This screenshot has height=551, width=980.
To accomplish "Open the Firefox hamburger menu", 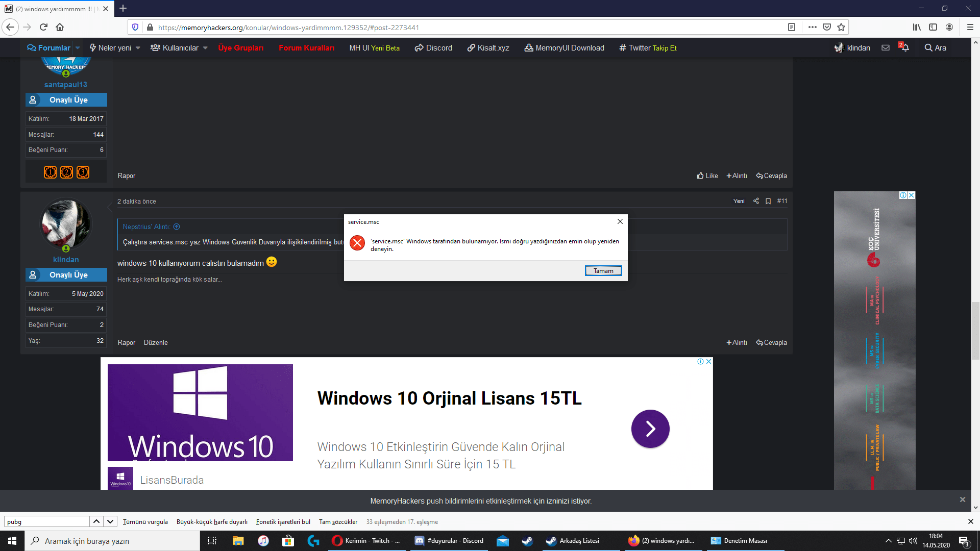I will tap(970, 27).
